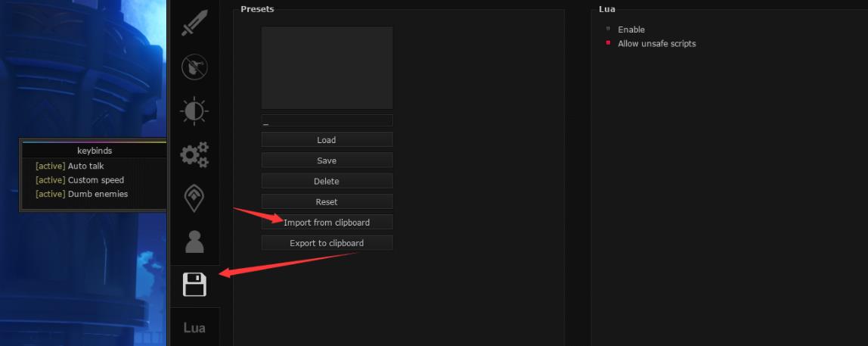Viewport: 868px width, 346px height.
Task: Open the player silhouette tab
Action: (x=194, y=242)
